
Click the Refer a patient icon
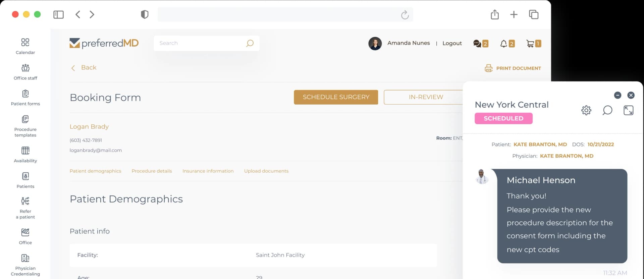25,201
